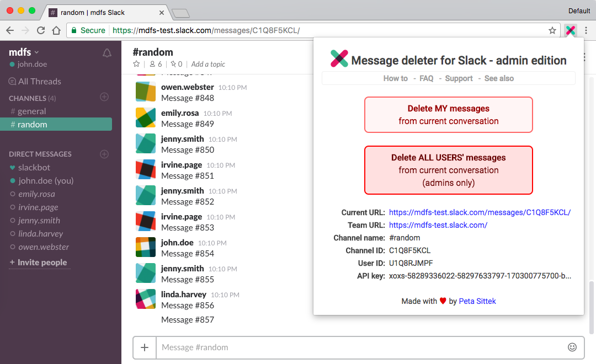This screenshot has height=364, width=596.
Task: Open the notifications bell icon
Action: point(107,52)
